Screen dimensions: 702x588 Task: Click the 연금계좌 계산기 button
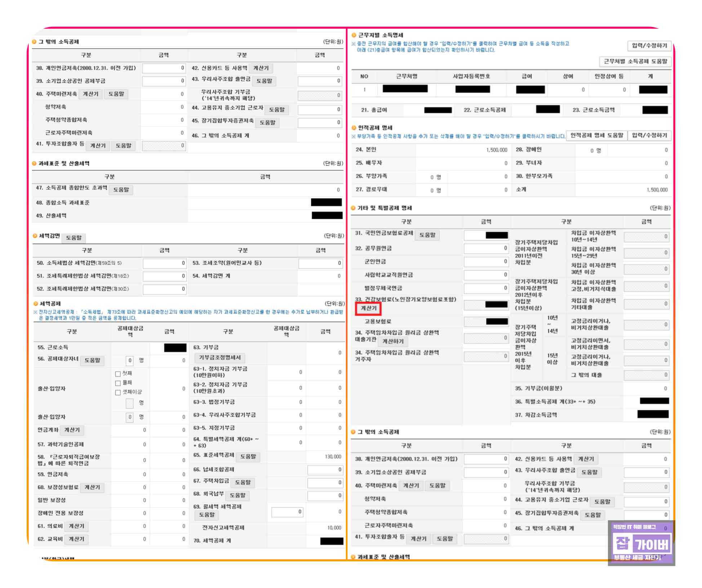[x=72, y=430]
